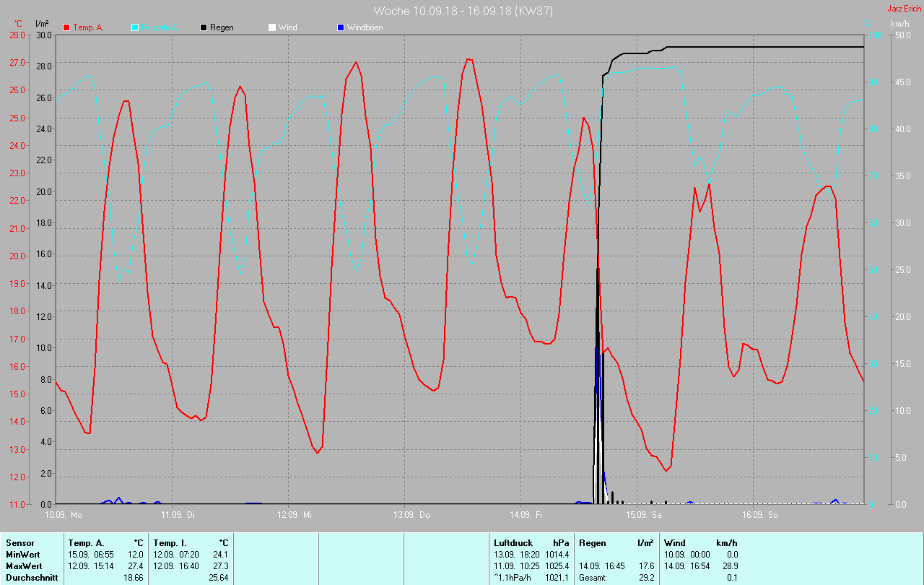Click the 'Durchschnitt' row label
The height and width of the screenshot is (585, 924).
32,578
